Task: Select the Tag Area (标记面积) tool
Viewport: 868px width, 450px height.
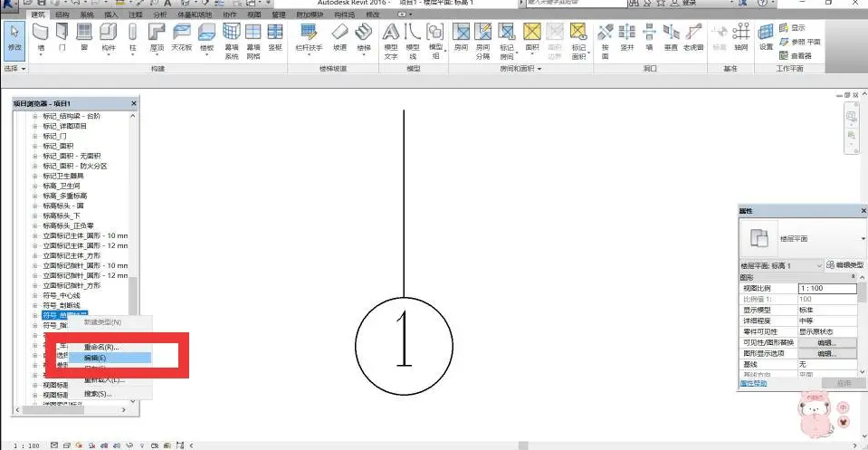Action: pos(578,42)
